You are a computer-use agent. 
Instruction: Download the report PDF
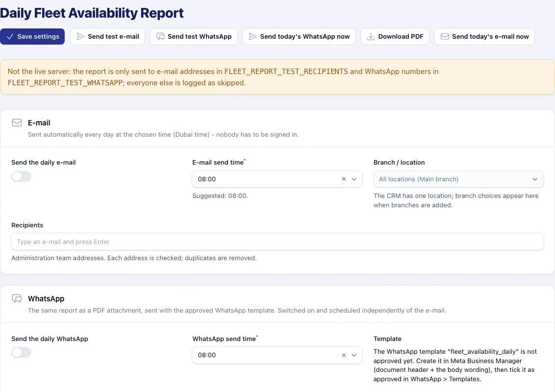click(395, 36)
